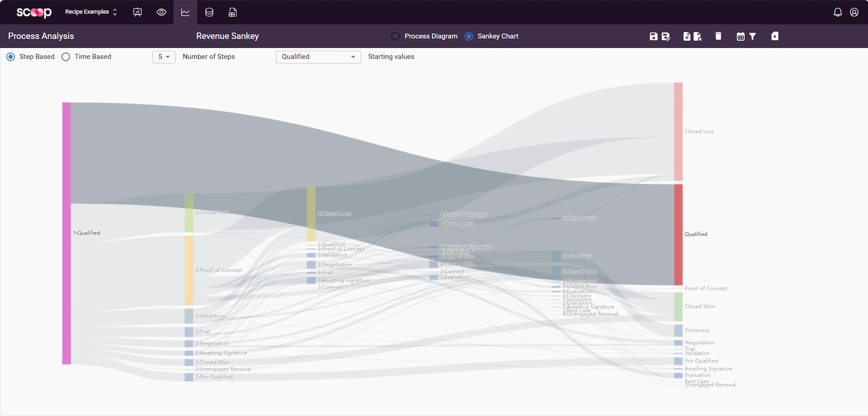This screenshot has height=416, width=868.
Task: Expand the Qualified starting values dropdown
Action: click(x=318, y=57)
